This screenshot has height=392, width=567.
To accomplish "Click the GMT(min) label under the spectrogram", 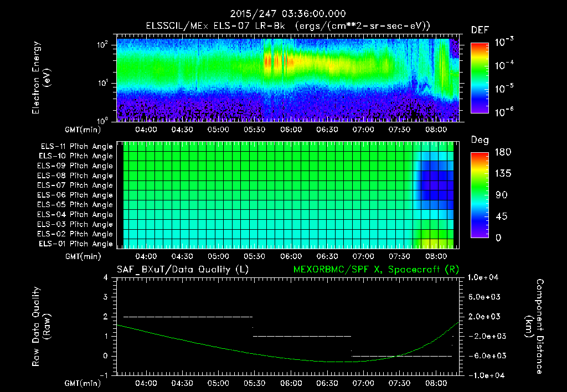I will (83, 130).
